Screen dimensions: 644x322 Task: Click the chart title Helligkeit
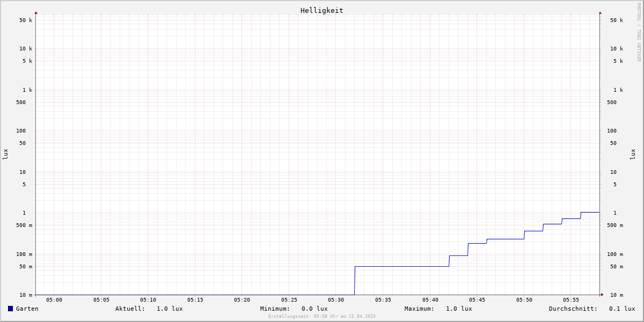(x=322, y=10)
